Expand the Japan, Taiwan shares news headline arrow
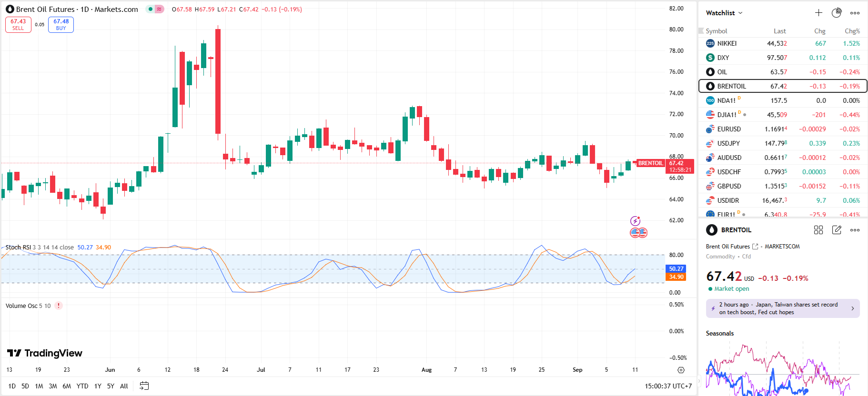 pos(852,308)
